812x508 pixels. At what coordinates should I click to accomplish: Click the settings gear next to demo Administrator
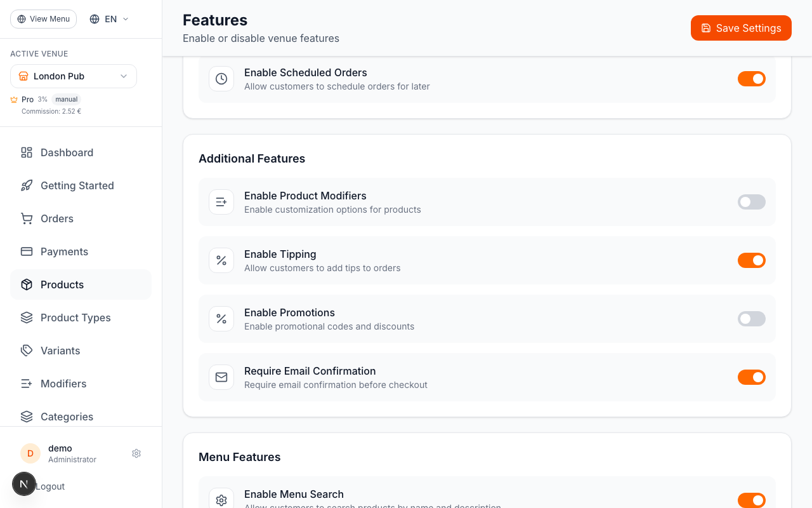136,453
